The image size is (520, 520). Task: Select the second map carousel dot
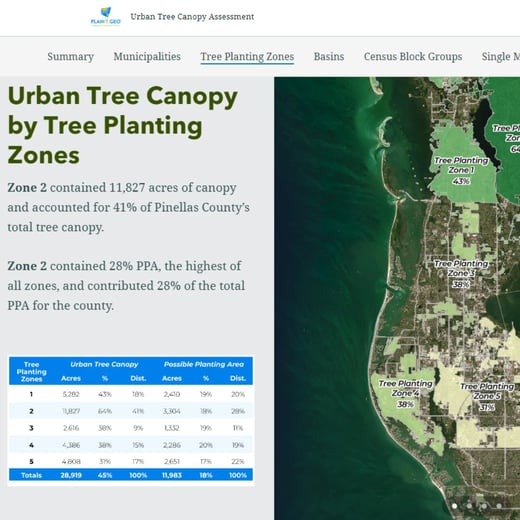(469, 506)
